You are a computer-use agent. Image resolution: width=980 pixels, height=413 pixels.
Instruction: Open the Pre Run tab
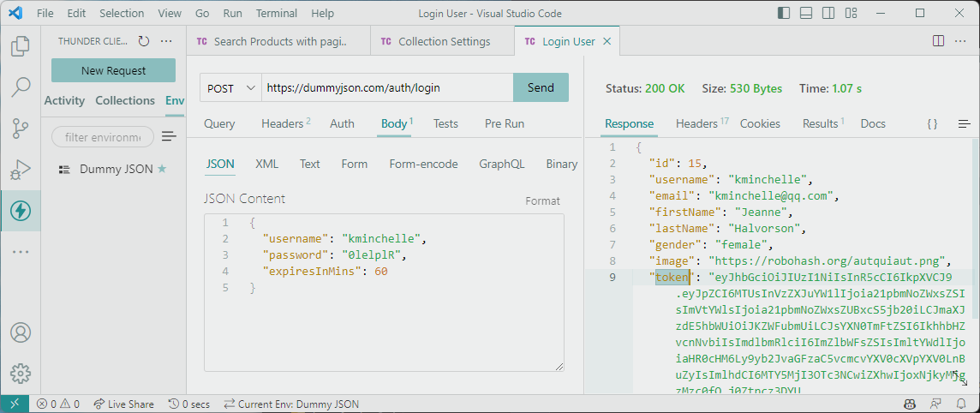505,123
